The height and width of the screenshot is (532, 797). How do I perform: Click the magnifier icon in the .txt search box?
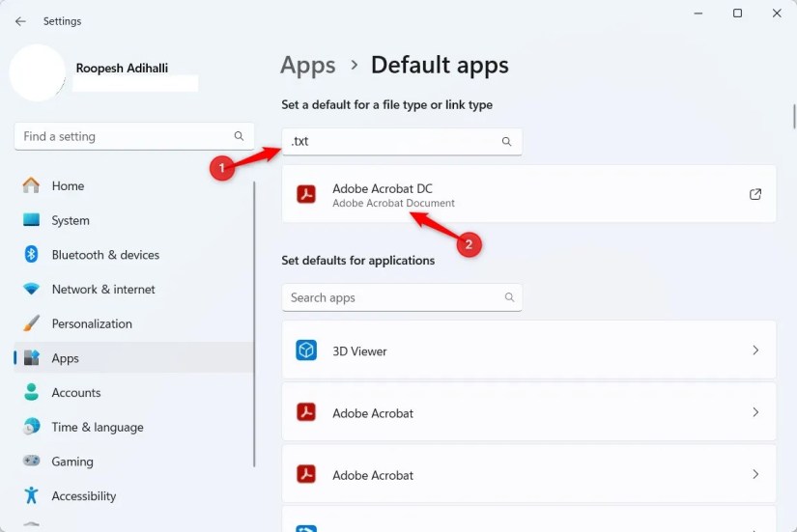coord(507,142)
